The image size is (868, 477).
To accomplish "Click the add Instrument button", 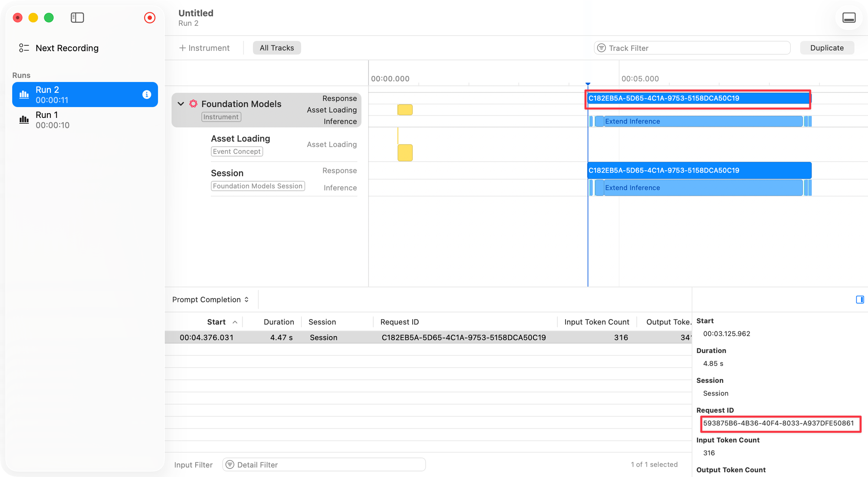I will click(x=204, y=48).
